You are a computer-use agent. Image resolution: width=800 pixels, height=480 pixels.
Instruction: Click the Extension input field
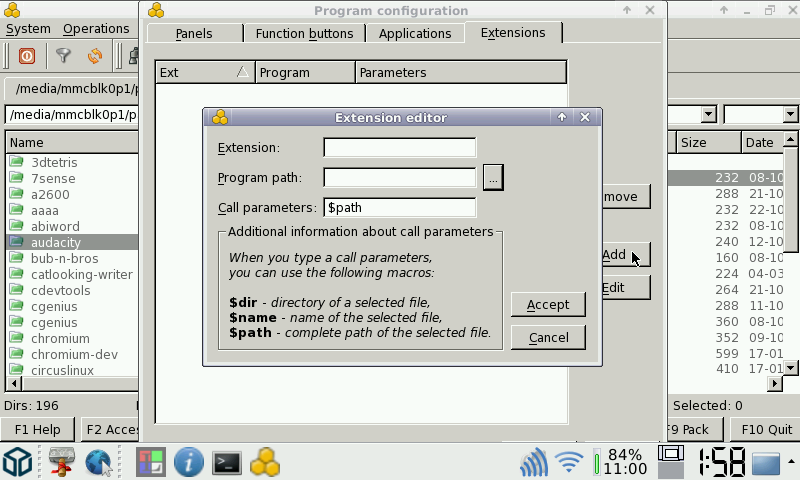[x=399, y=148]
